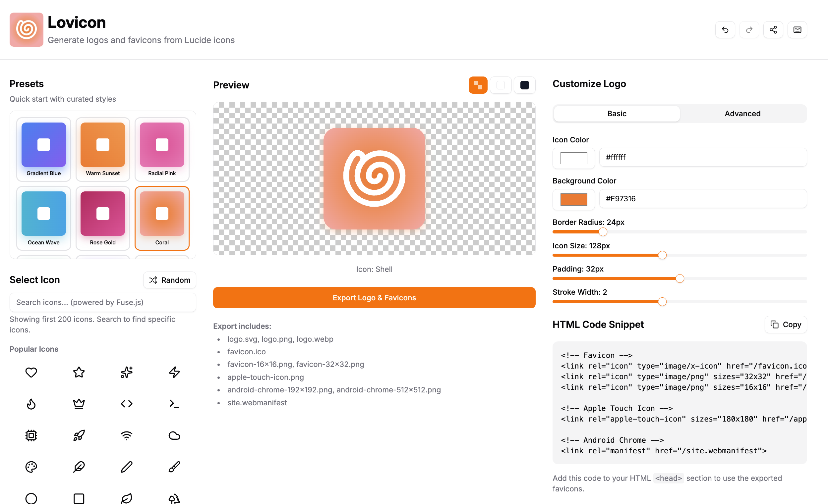This screenshot has width=828, height=504.
Task: Click the redo arrow icon
Action: pos(749,30)
